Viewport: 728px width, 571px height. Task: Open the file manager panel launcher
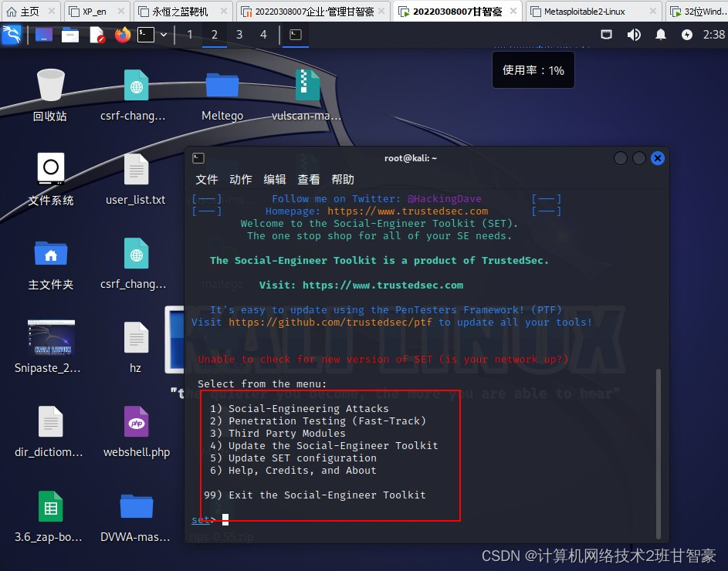pos(70,35)
